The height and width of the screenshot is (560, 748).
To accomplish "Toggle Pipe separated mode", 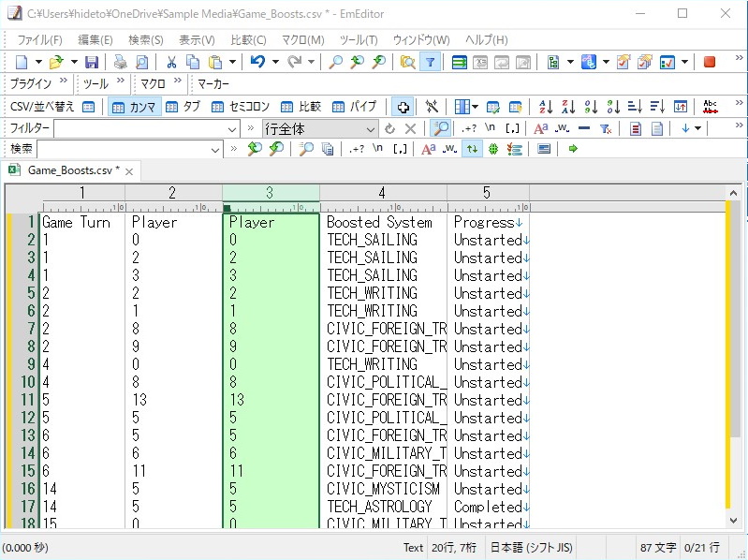I will (355, 107).
